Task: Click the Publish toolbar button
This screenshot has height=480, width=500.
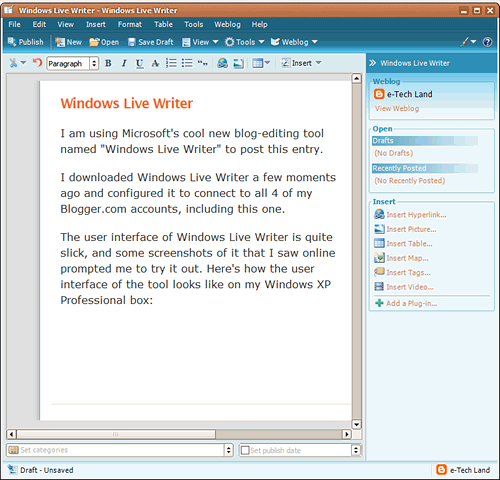Action: click(x=26, y=42)
